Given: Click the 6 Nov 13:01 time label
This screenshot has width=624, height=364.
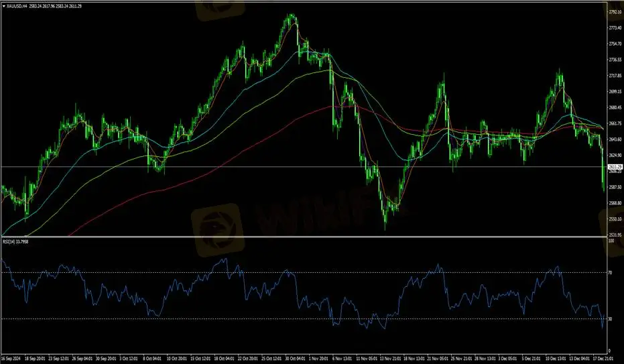Looking at the screenshot, I should pos(343,359).
